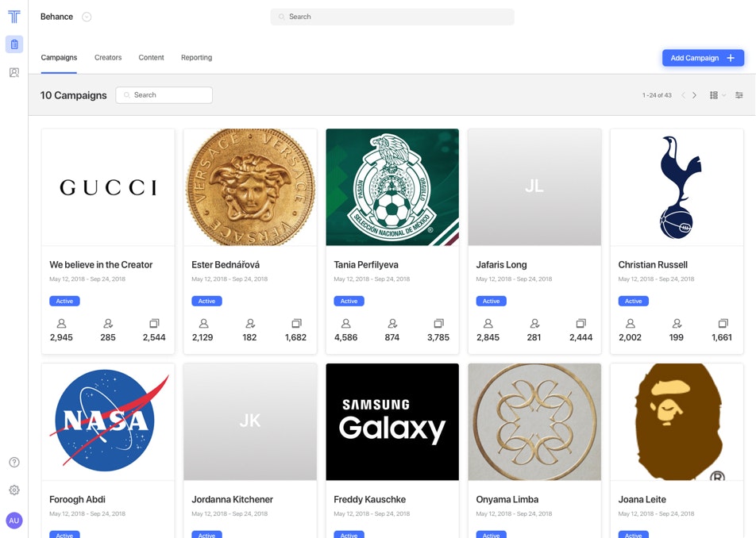This screenshot has width=756, height=538.
Task: Open the Tania Perfilyeva campaign title
Action: click(x=366, y=265)
